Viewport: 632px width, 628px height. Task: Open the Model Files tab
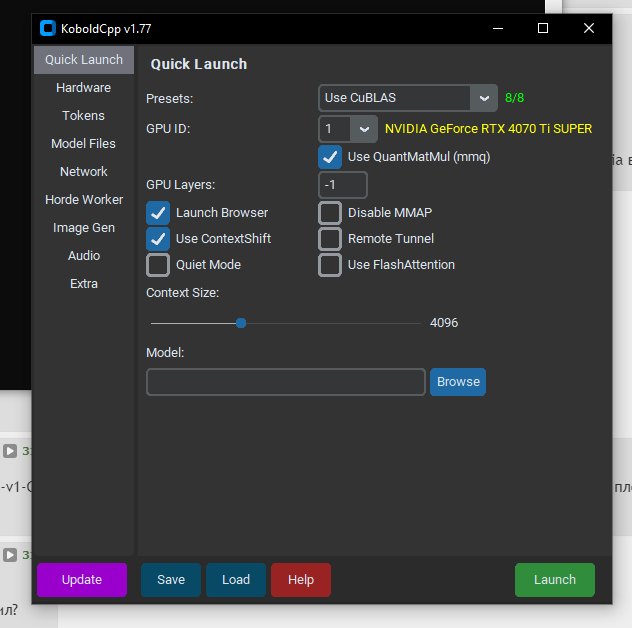click(x=83, y=144)
